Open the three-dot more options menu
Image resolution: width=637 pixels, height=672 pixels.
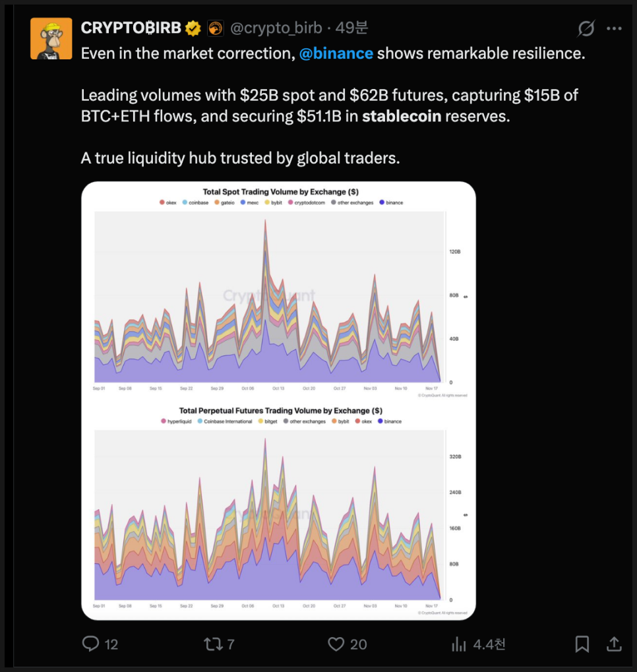[x=614, y=28]
